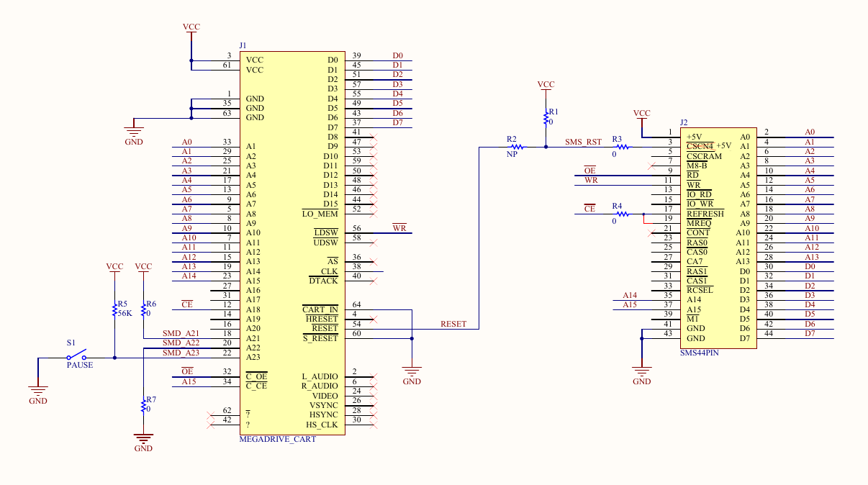Click the HRESET pin name

(x=322, y=319)
